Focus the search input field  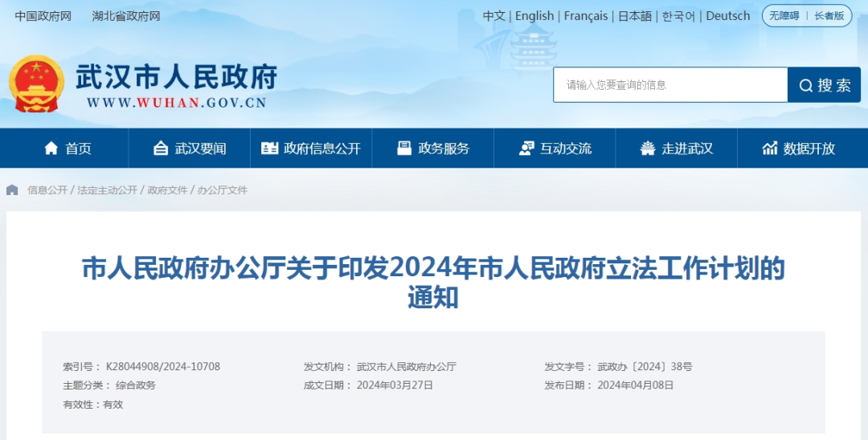[x=670, y=84]
